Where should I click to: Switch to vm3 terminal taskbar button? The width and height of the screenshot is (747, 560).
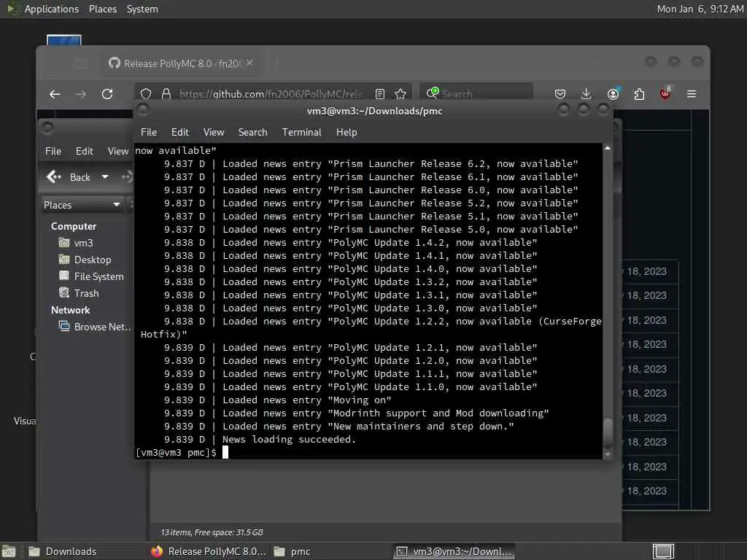[455, 551]
